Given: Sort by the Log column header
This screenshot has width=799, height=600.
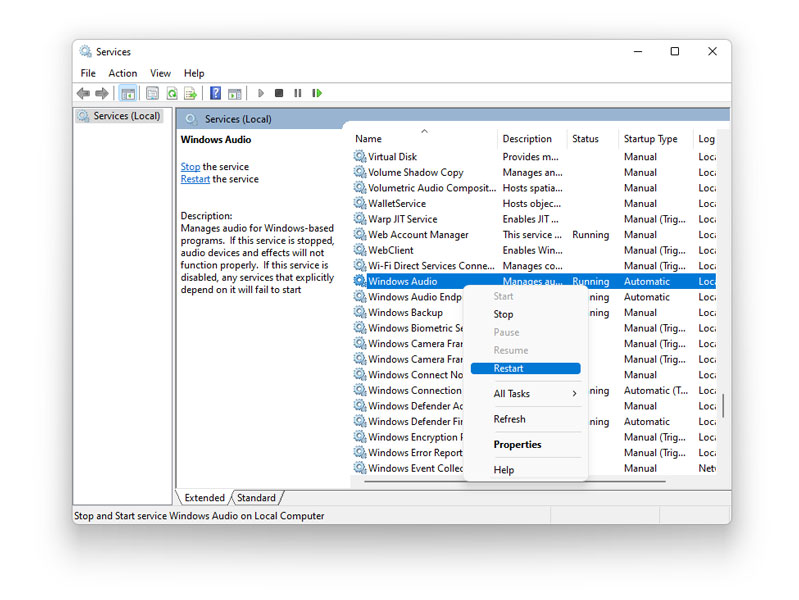Looking at the screenshot, I should [x=705, y=139].
